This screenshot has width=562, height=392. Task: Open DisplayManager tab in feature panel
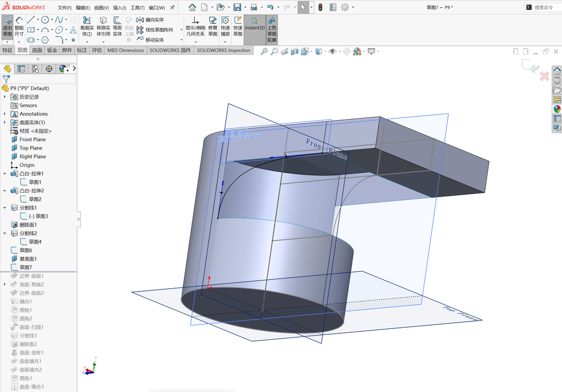point(63,69)
